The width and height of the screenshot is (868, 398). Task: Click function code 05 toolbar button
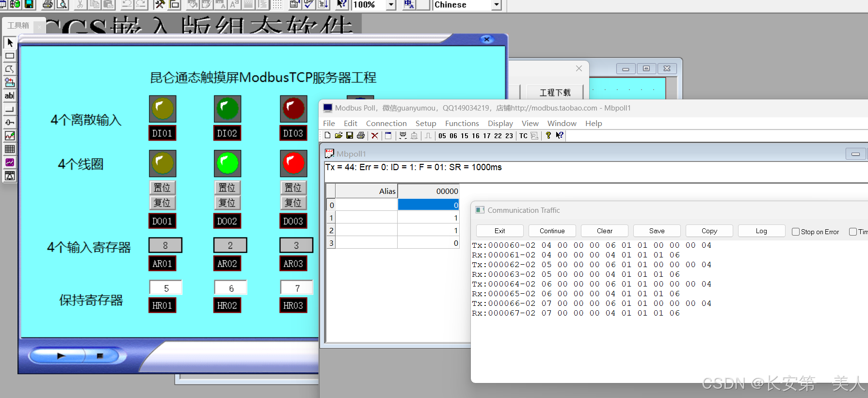click(442, 136)
